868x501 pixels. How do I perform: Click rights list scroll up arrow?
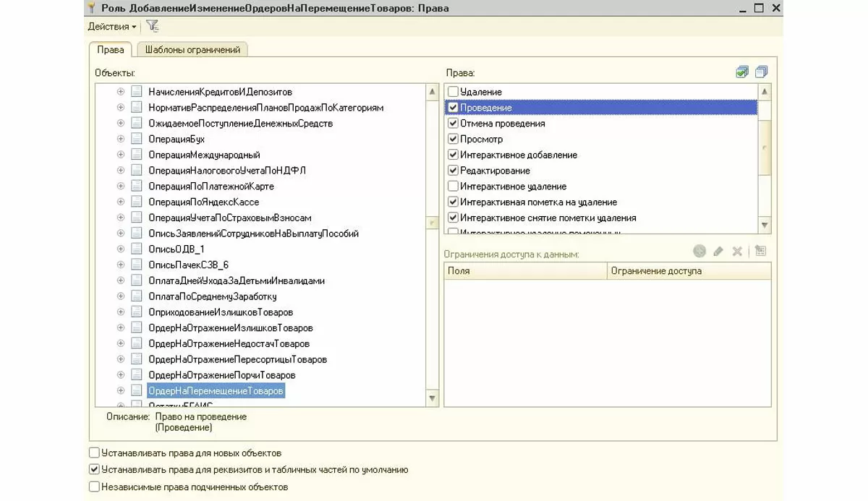[x=765, y=92]
